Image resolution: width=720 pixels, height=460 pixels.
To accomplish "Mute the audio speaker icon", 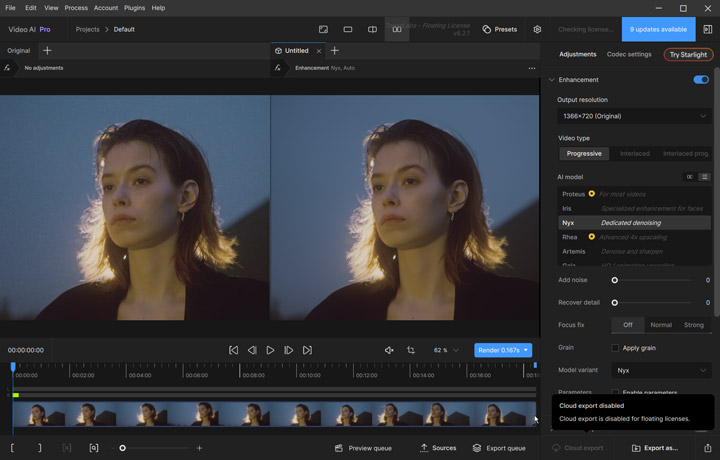I will [x=389, y=350].
